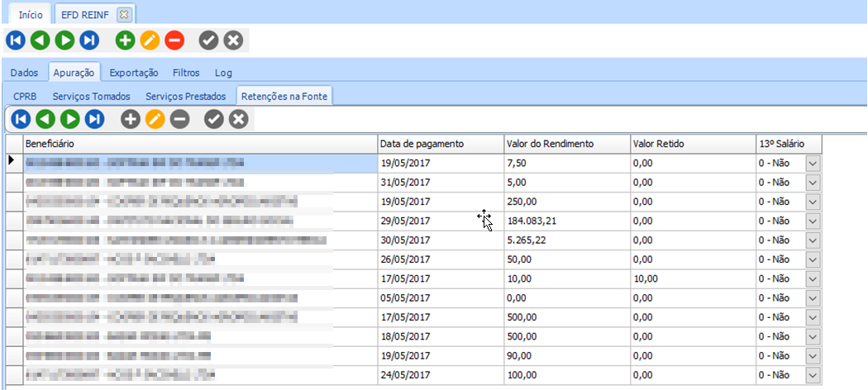The height and width of the screenshot is (390, 868).
Task: Switch to Serviços Tomados sub-tab
Action: click(91, 96)
